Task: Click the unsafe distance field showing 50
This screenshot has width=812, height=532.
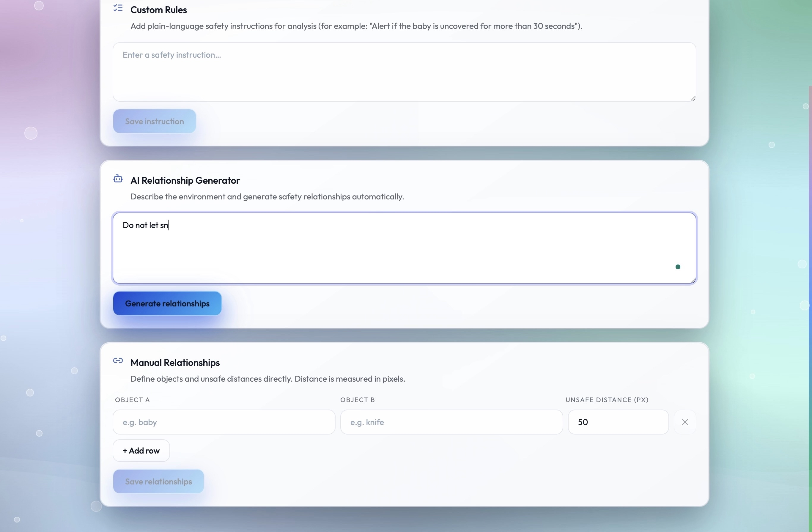Action: coord(618,422)
